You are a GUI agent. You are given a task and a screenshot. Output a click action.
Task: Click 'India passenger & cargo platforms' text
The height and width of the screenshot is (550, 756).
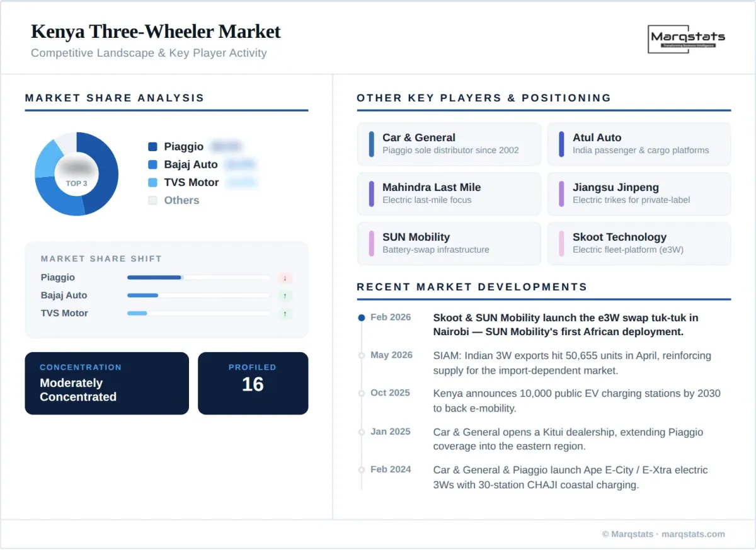tap(641, 150)
